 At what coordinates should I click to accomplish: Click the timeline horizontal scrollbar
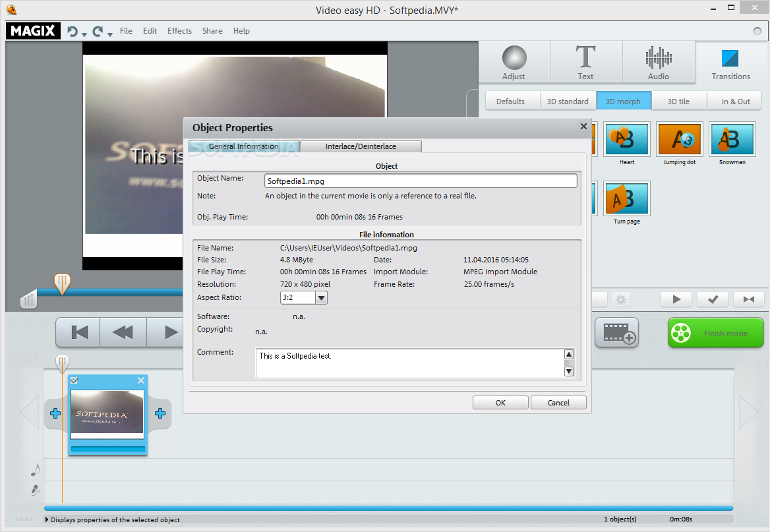(x=388, y=508)
